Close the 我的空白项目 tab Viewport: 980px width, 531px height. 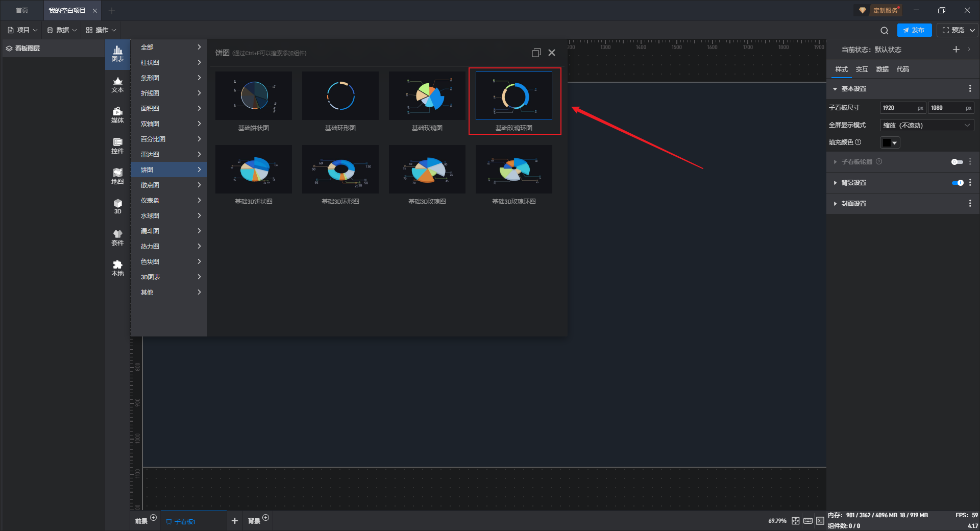pos(95,11)
